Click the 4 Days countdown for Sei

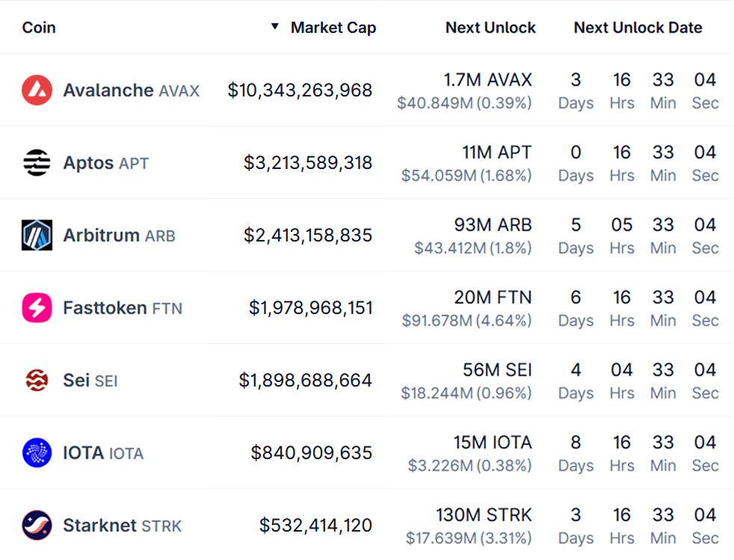[576, 381]
